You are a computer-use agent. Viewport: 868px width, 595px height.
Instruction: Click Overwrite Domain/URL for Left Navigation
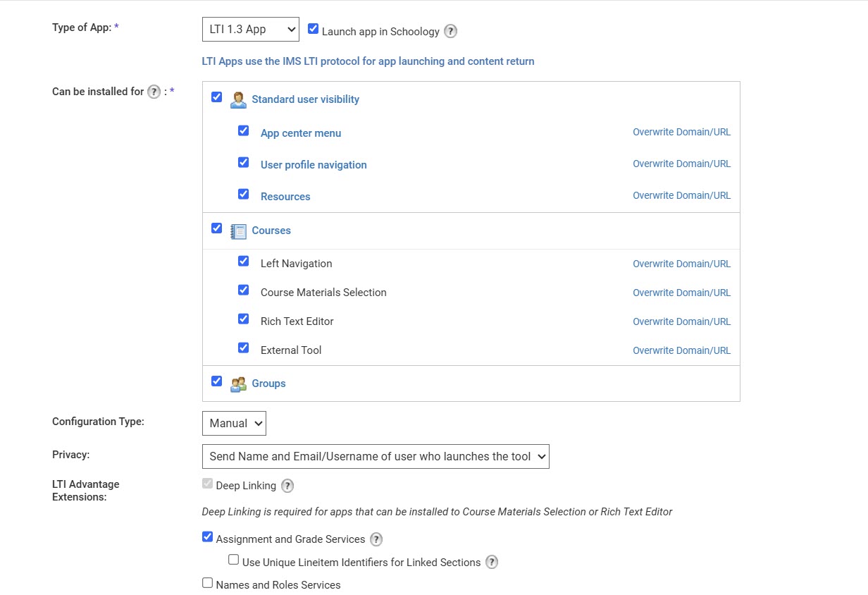point(681,264)
